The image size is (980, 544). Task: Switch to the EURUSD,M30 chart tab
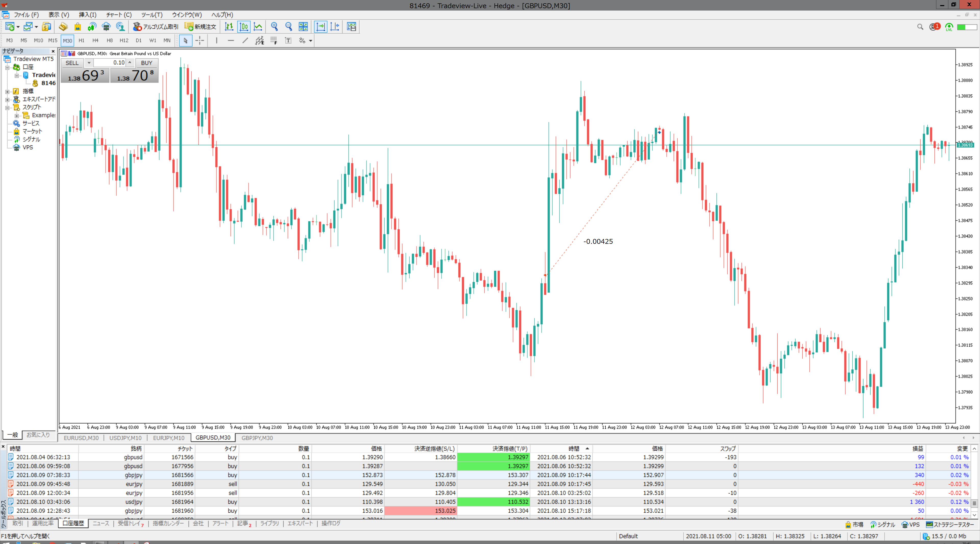(81, 438)
